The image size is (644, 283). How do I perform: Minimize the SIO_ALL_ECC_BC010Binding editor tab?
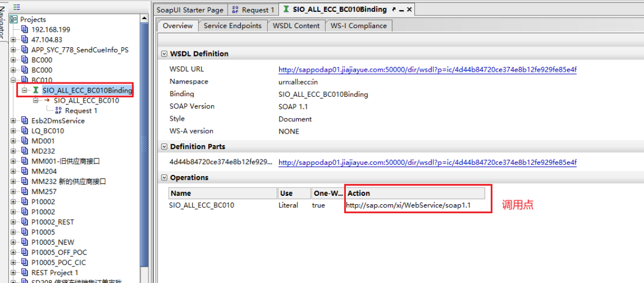pos(402,10)
